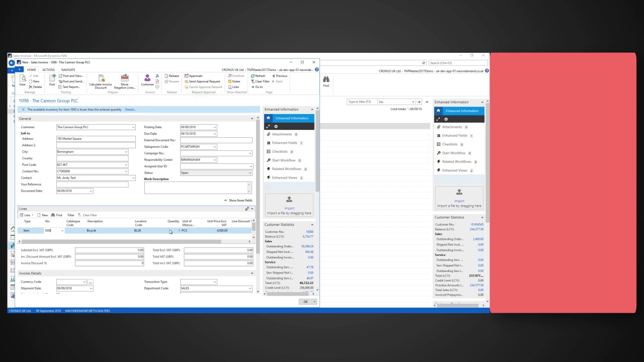The image size is (644, 362).
Task: Click the Post ribbon icon
Action: 52,80
